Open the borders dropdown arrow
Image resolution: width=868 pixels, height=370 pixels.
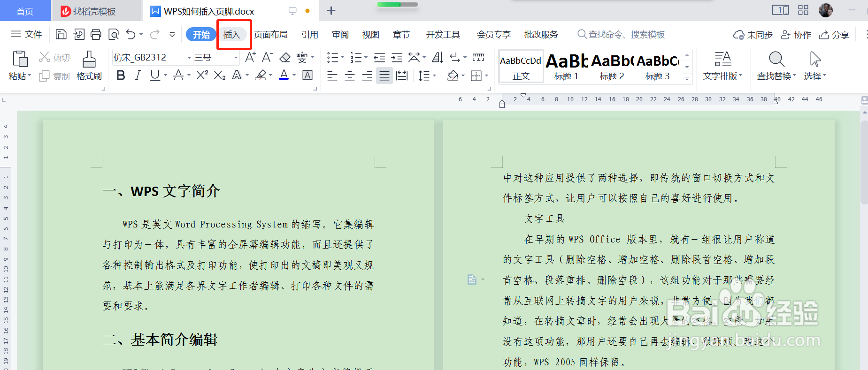click(x=486, y=76)
